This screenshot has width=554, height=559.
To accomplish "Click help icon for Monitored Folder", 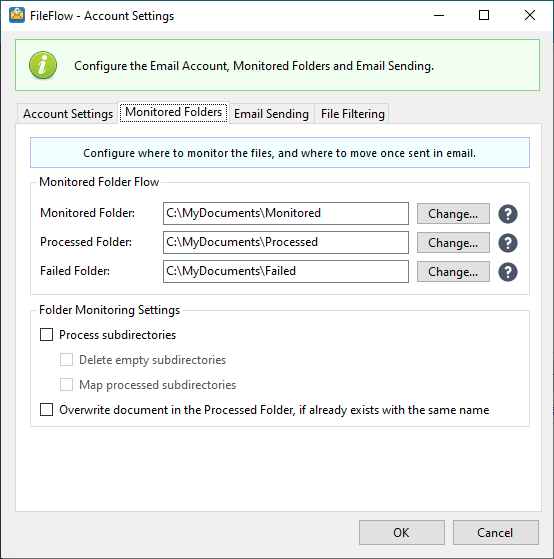I will [x=508, y=214].
